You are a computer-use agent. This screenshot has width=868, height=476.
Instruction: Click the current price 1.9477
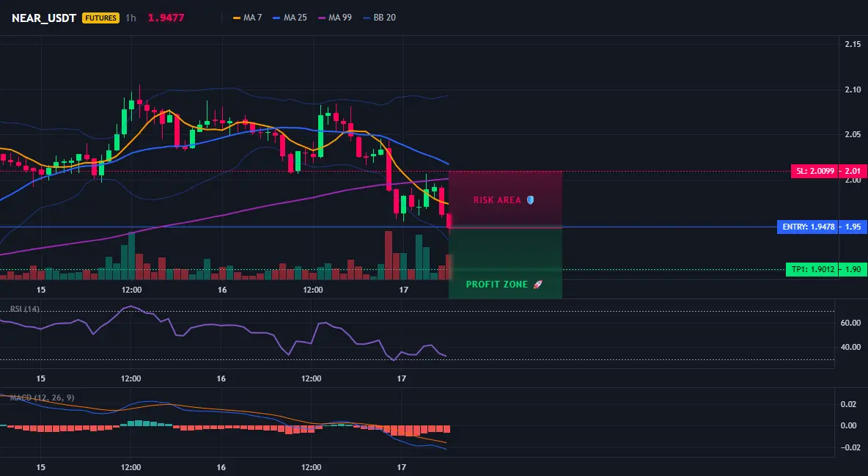point(166,18)
